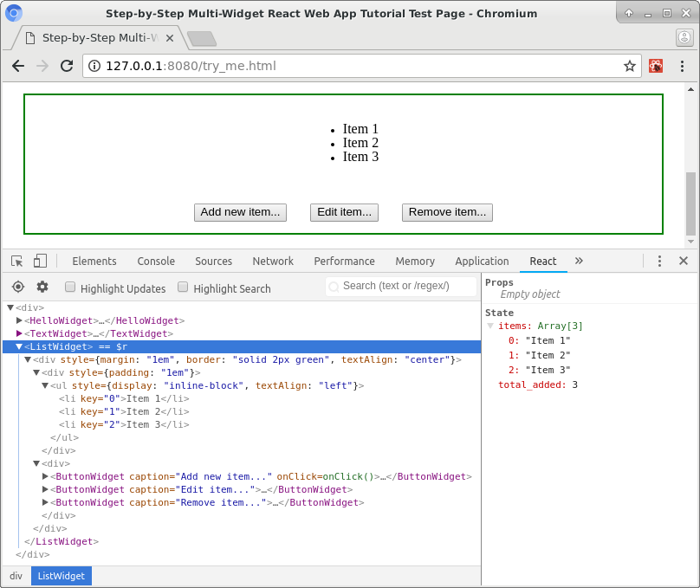
Task: Select the inspect element picker icon
Action: 16,261
